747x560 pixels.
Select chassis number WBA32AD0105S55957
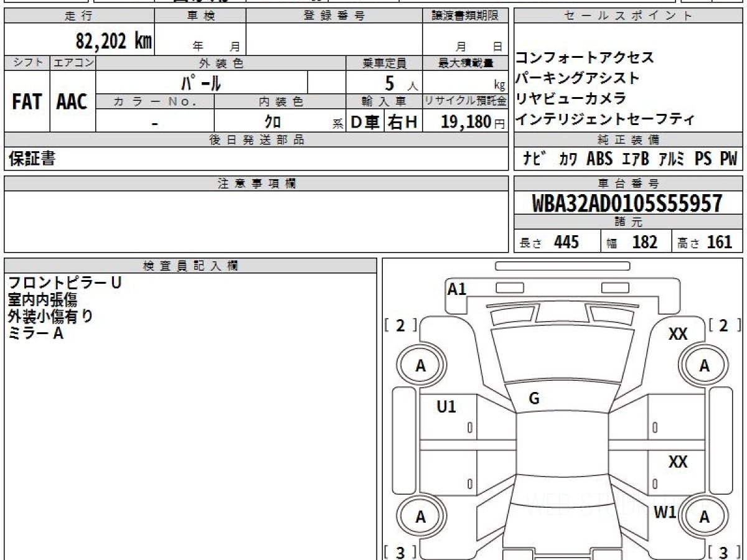point(627,203)
